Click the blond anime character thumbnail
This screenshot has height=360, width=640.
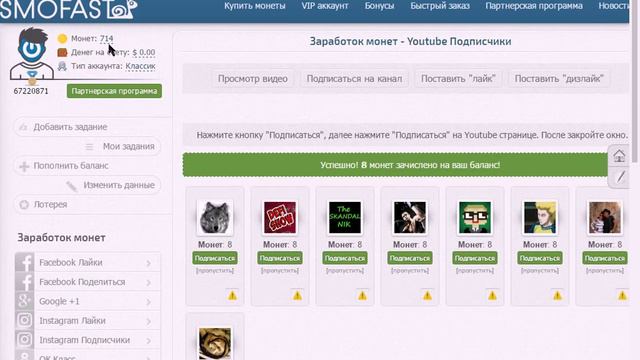click(540, 218)
